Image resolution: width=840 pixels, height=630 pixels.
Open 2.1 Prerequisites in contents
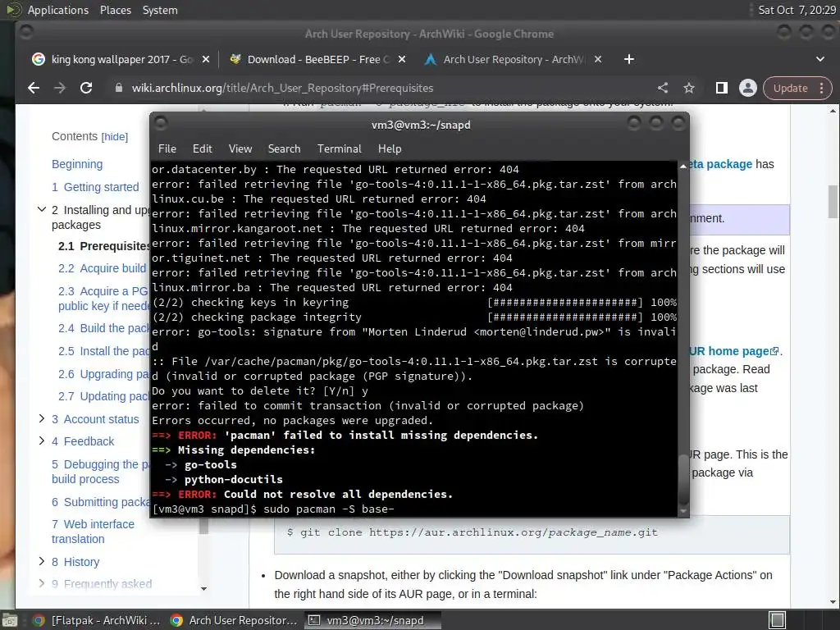[x=103, y=246]
